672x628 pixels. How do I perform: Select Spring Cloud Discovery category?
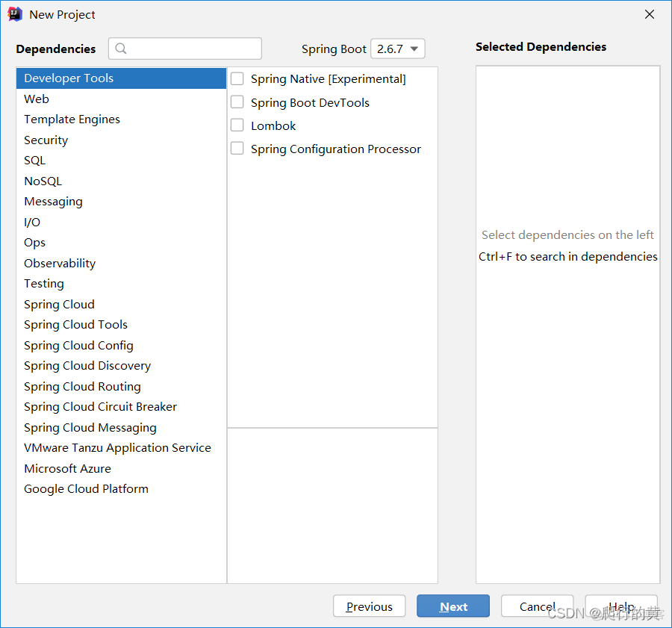(87, 366)
